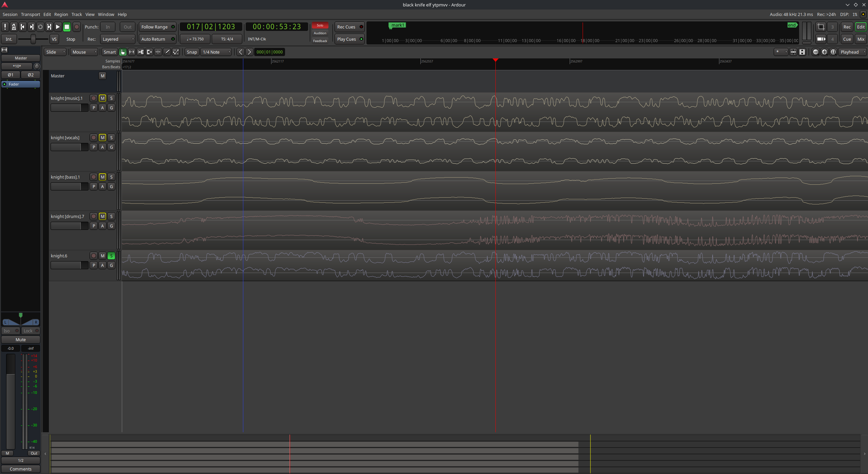Open the Transport menu
This screenshot has width=868, height=474.
(x=31, y=14)
